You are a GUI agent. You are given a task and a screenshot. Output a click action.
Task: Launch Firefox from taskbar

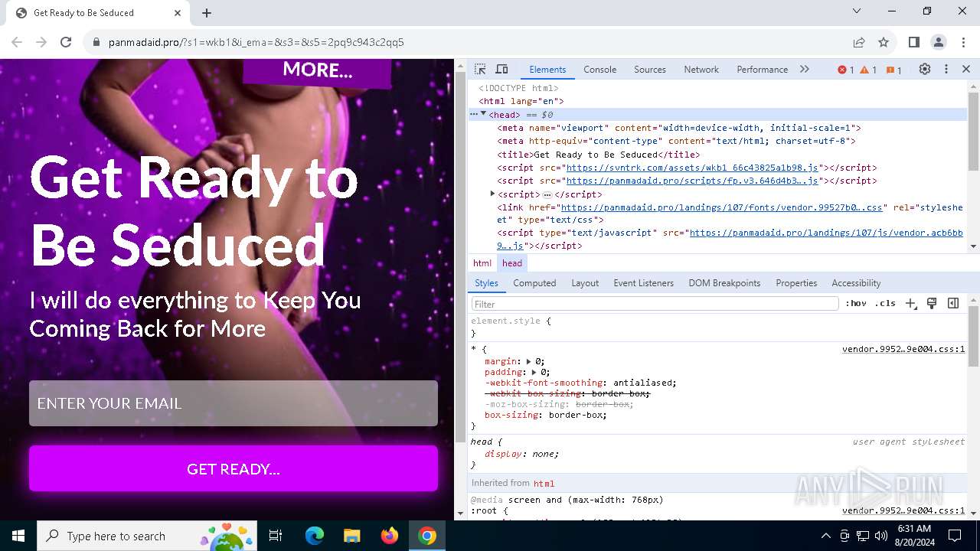pos(390,536)
